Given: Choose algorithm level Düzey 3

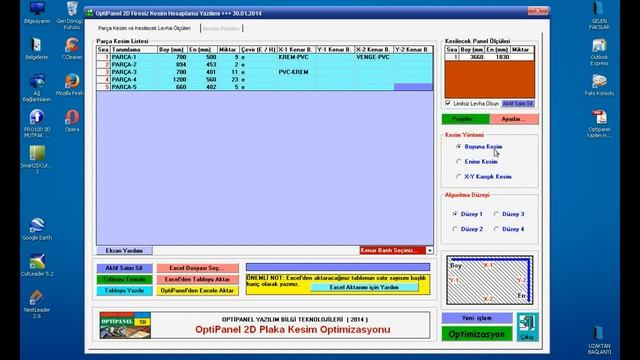Looking at the screenshot, I should click(x=496, y=214).
